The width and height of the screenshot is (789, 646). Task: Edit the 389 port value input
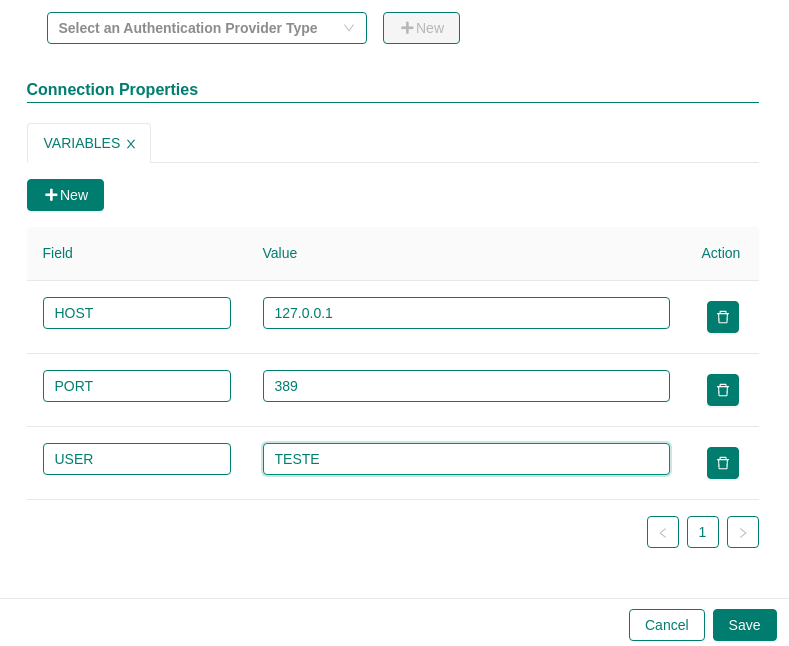(x=465, y=386)
